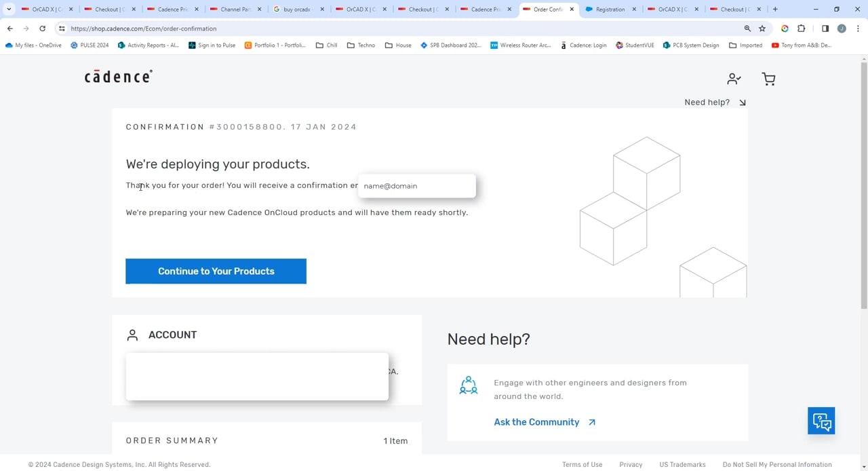Click Continue to Your Products button
The width and height of the screenshot is (868, 471).
click(216, 271)
